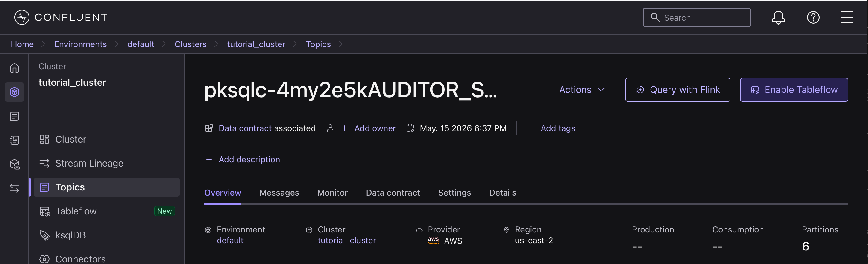The image size is (868, 264).
Task: Open the cube-with-link icon in left rail
Action: click(14, 164)
